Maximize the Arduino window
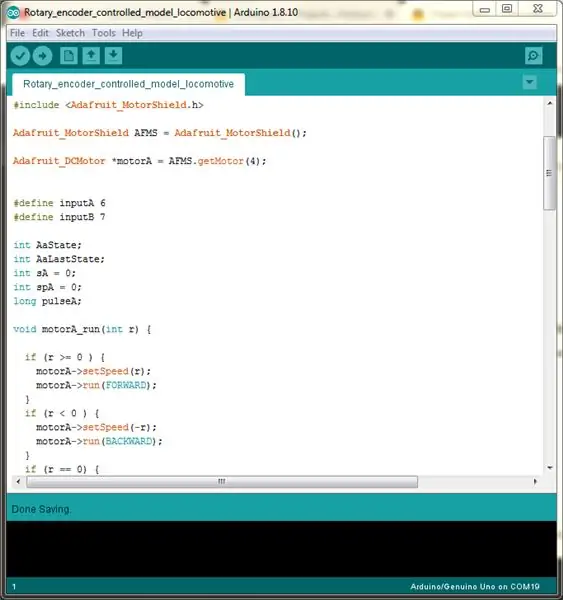The image size is (563, 600). [x=507, y=9]
